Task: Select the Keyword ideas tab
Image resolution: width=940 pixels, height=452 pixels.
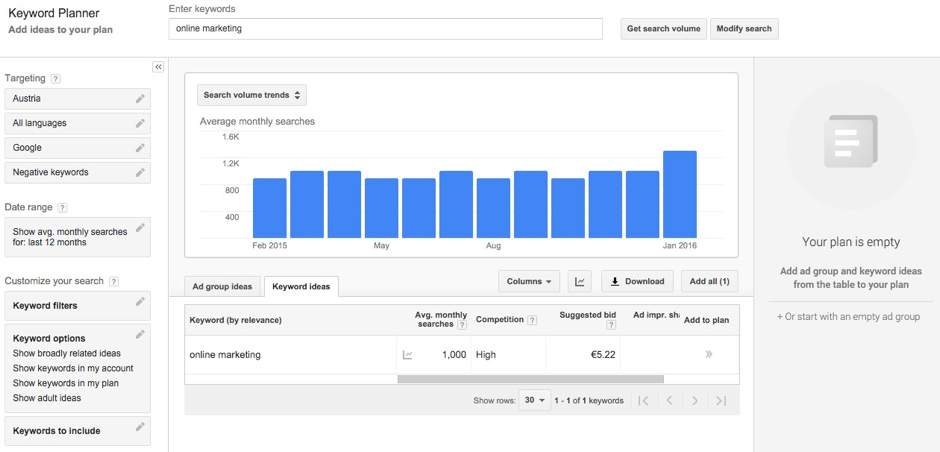Action: pos(301,287)
